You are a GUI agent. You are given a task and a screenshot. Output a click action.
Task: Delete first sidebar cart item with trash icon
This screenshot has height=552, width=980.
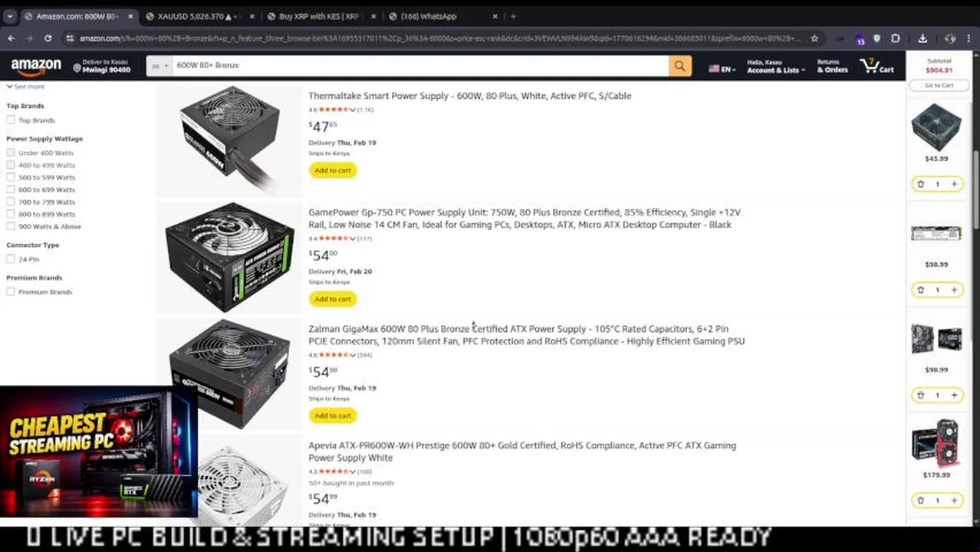pyautogui.click(x=920, y=184)
